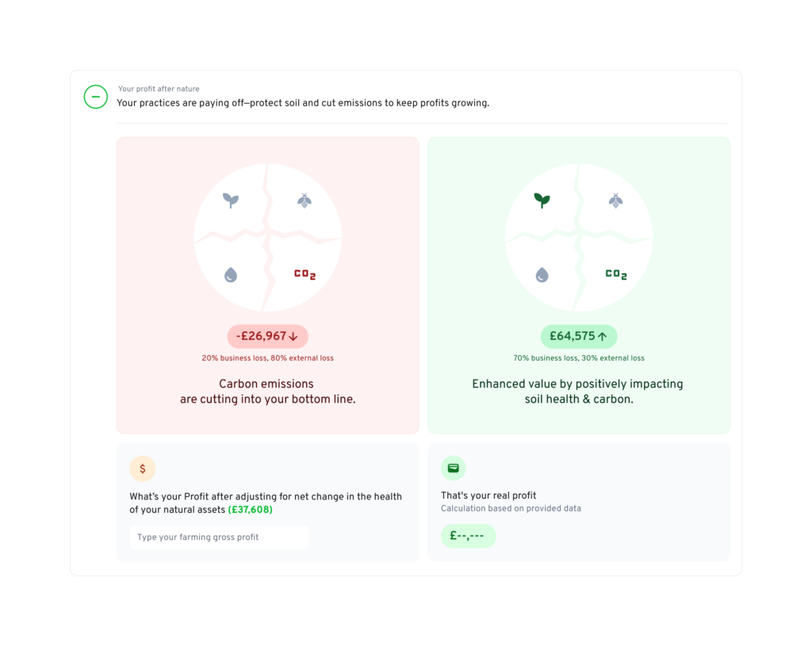The height and width of the screenshot is (646, 812).
Task: Click the 20% business loss caption
Action: pos(268,358)
